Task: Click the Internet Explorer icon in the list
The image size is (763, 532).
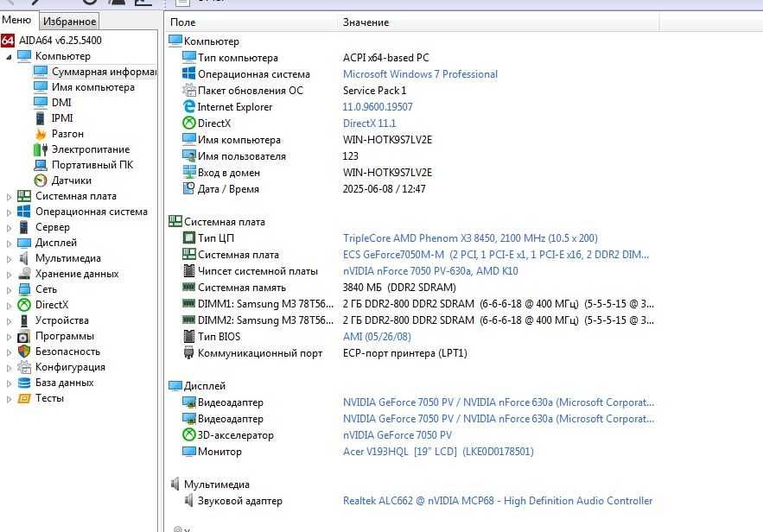Action: coord(188,106)
